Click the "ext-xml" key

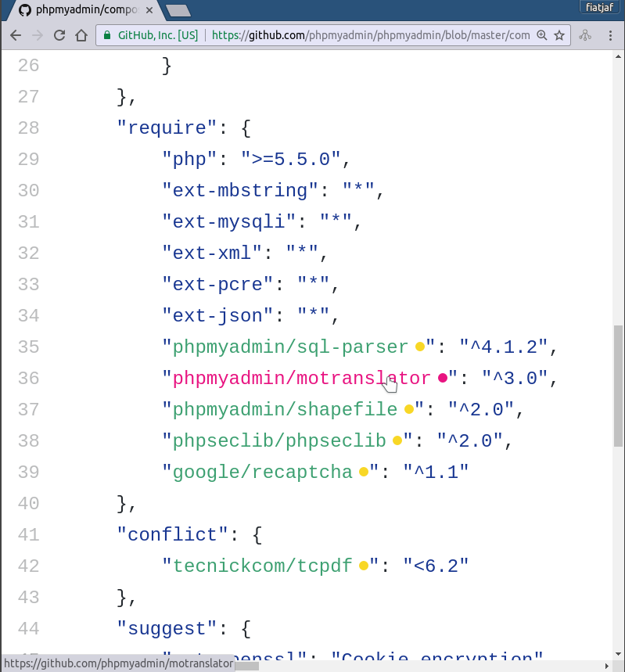(x=212, y=253)
